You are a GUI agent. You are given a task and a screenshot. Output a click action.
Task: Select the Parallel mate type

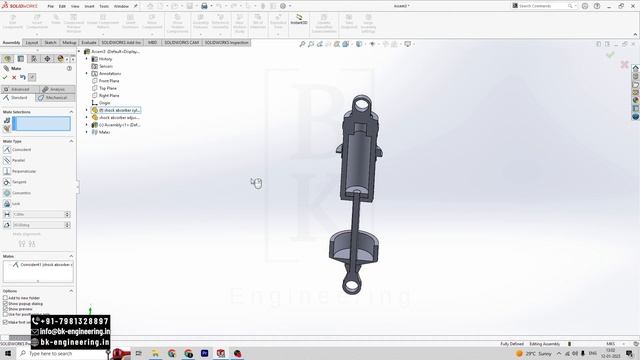coord(15,160)
